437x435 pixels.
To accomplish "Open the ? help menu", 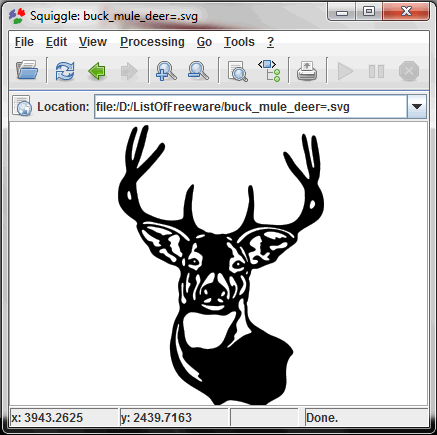I will (270, 42).
